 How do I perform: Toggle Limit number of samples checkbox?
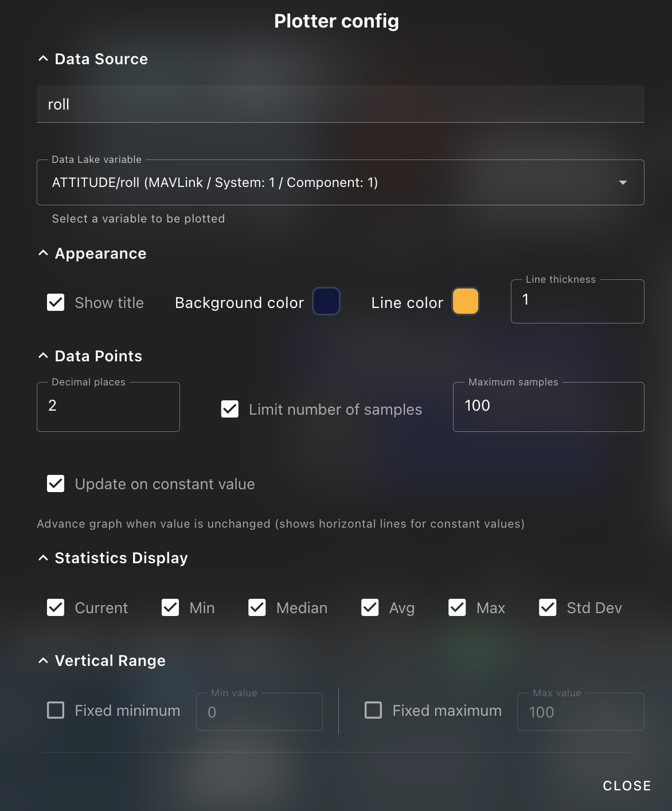click(x=230, y=409)
